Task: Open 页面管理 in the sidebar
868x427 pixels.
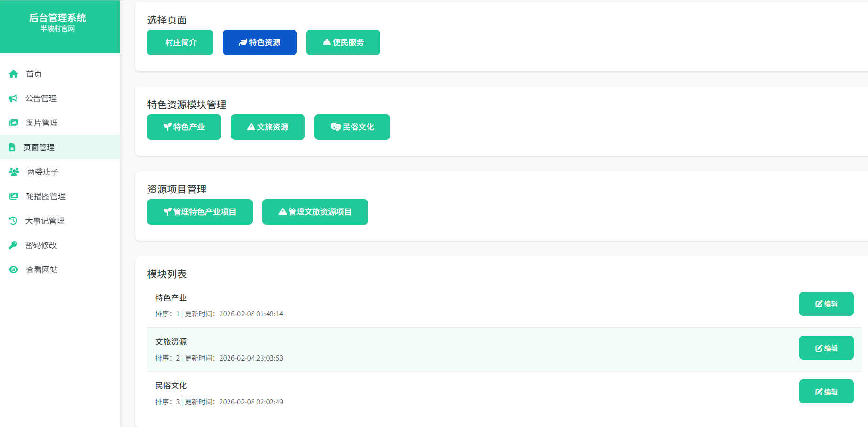Action: click(x=39, y=147)
